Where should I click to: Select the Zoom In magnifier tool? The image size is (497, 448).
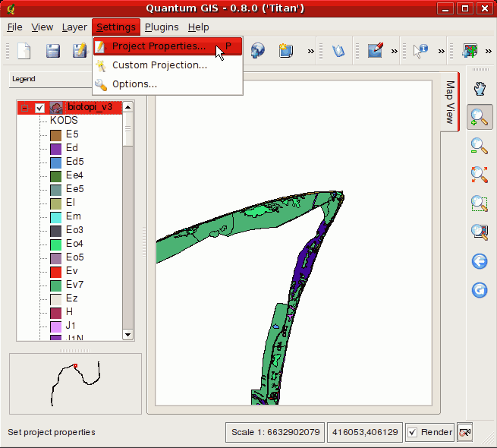480,117
